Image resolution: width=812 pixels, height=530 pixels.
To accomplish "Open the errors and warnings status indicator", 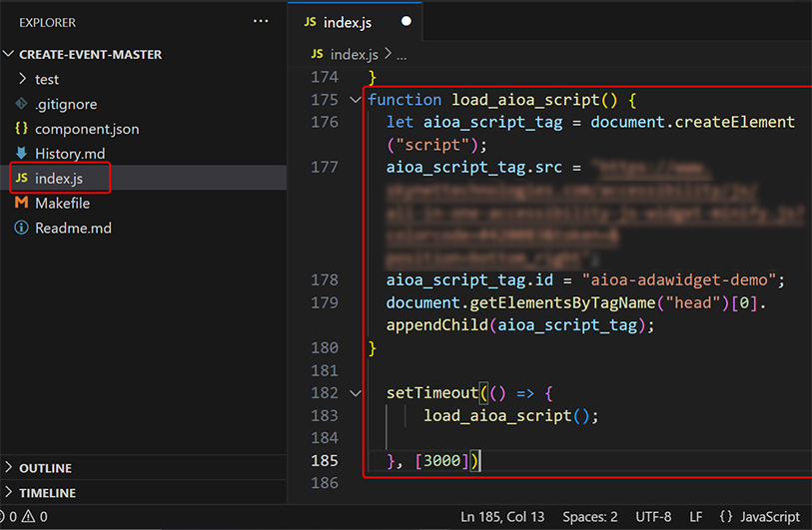I will click(x=24, y=517).
